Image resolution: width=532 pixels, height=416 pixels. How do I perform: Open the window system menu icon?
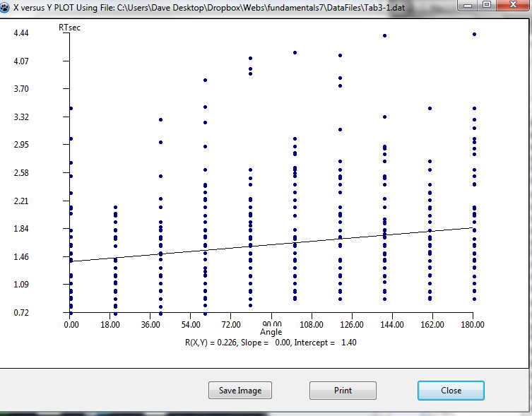[6, 5]
